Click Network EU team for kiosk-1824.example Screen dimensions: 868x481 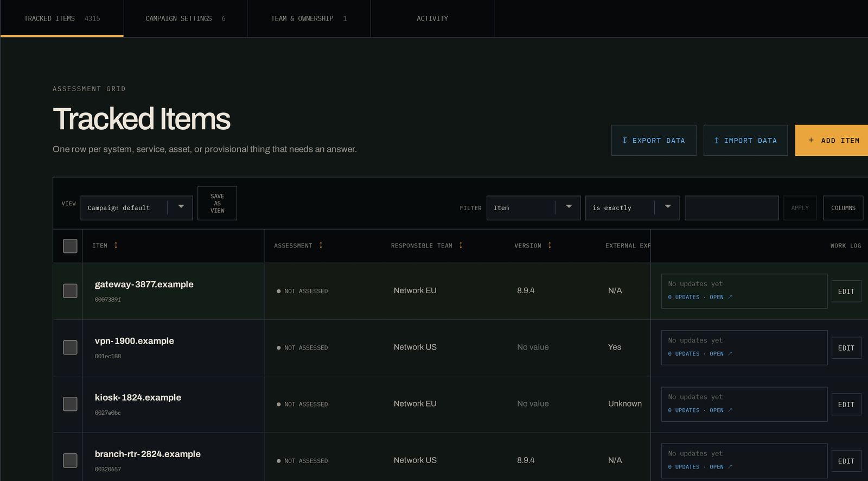pos(415,403)
